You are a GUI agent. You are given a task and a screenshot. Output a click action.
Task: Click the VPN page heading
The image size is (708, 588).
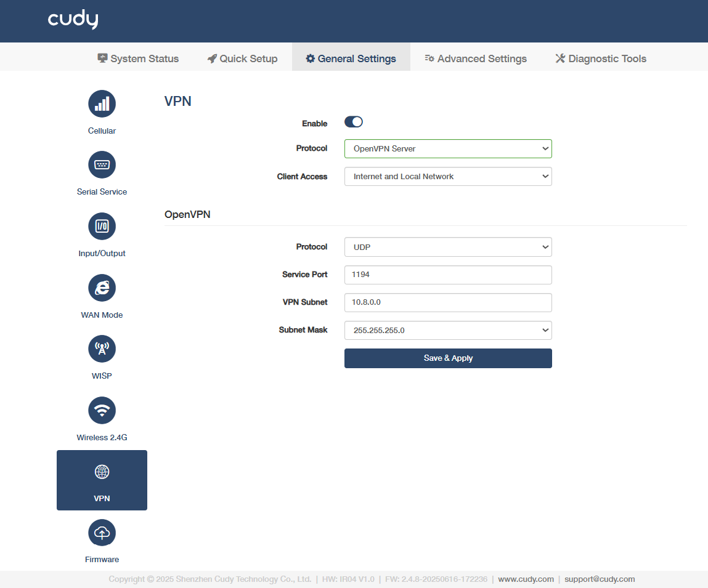click(178, 101)
